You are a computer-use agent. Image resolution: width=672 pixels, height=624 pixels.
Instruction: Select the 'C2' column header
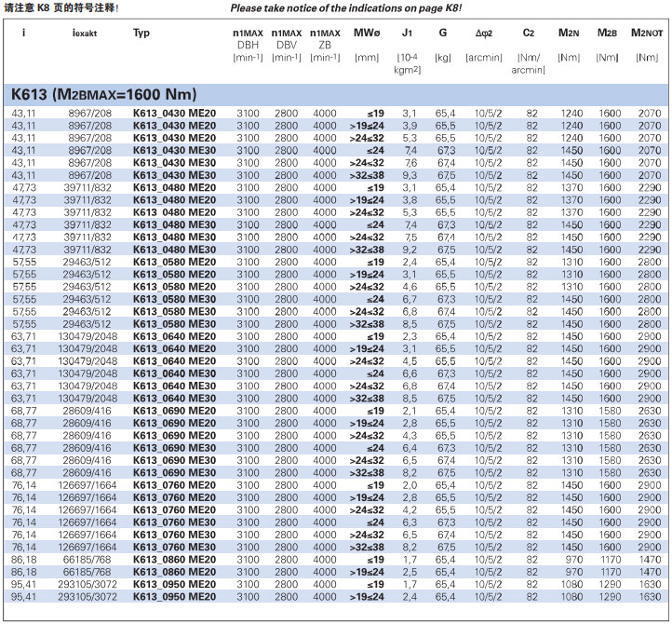click(x=529, y=33)
